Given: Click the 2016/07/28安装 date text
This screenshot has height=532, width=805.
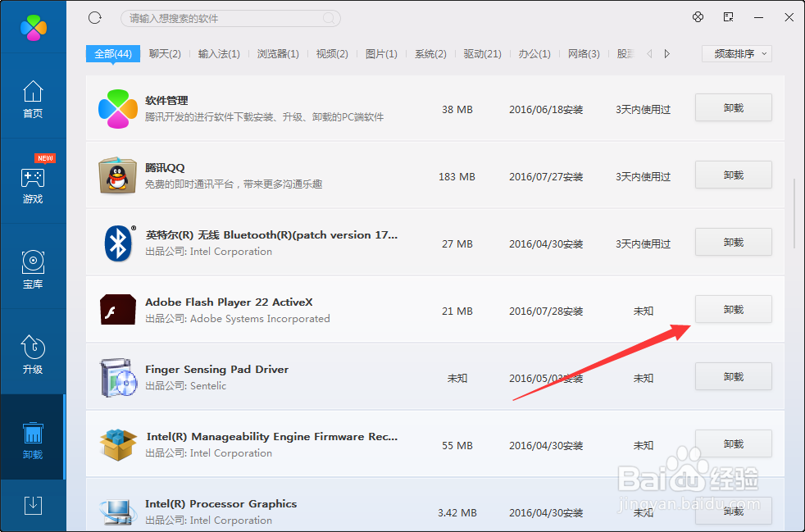Looking at the screenshot, I should [546, 311].
